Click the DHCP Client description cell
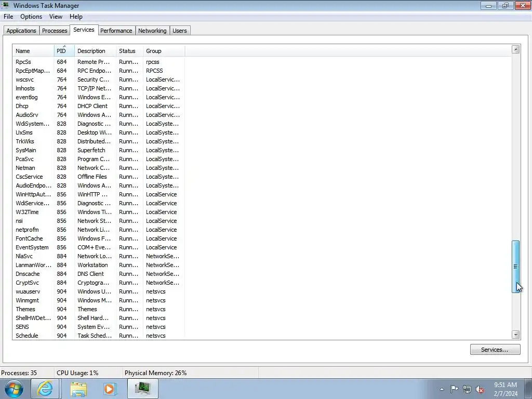 pyautogui.click(x=92, y=106)
